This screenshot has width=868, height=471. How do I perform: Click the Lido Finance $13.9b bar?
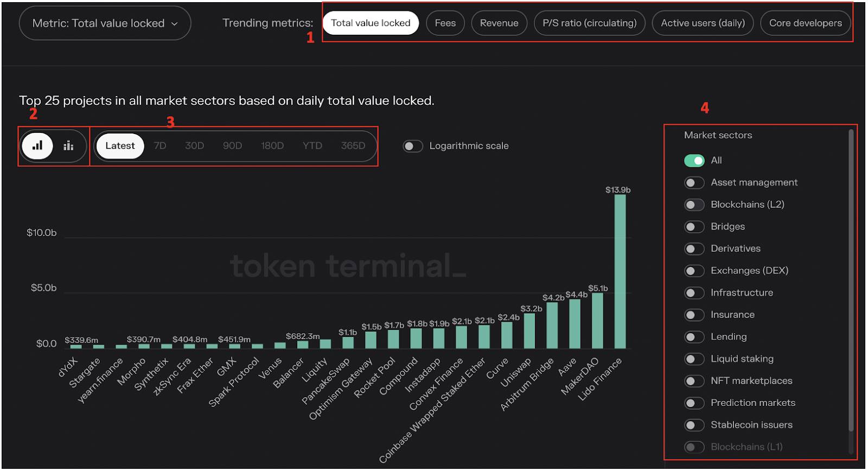pos(620,271)
